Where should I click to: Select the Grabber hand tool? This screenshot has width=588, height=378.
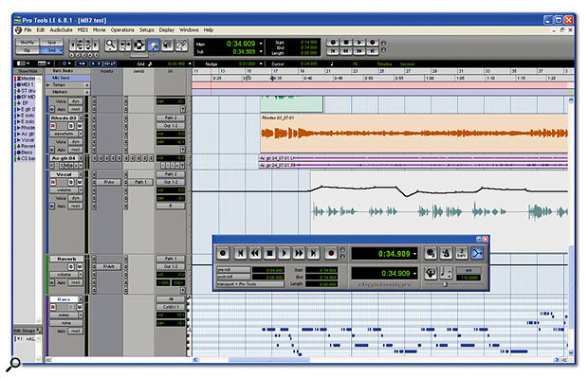pyautogui.click(x=153, y=45)
